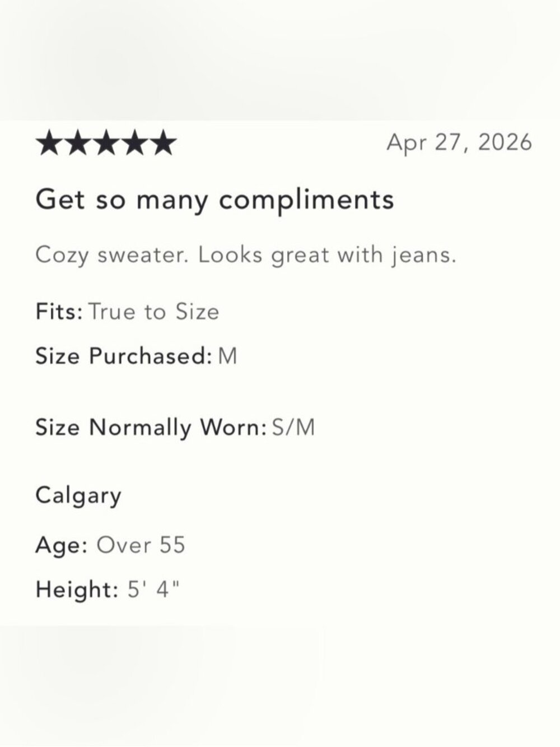This screenshot has height=747, width=560.
Task: Select the review date Apr 27, 2026
Action: tap(459, 143)
